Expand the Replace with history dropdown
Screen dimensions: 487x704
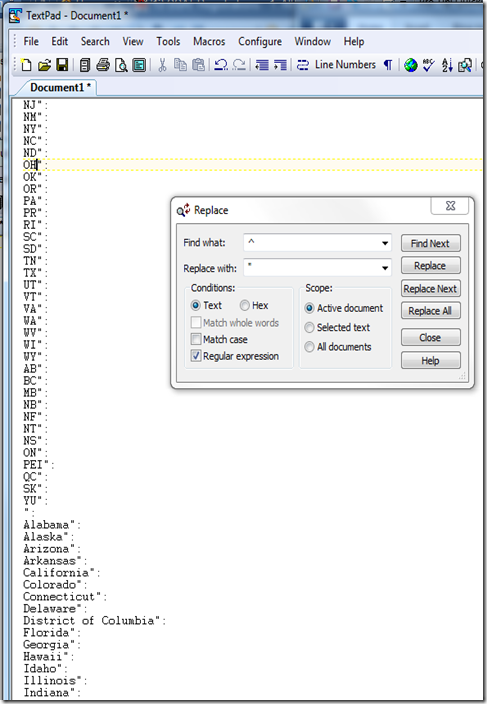click(385, 268)
